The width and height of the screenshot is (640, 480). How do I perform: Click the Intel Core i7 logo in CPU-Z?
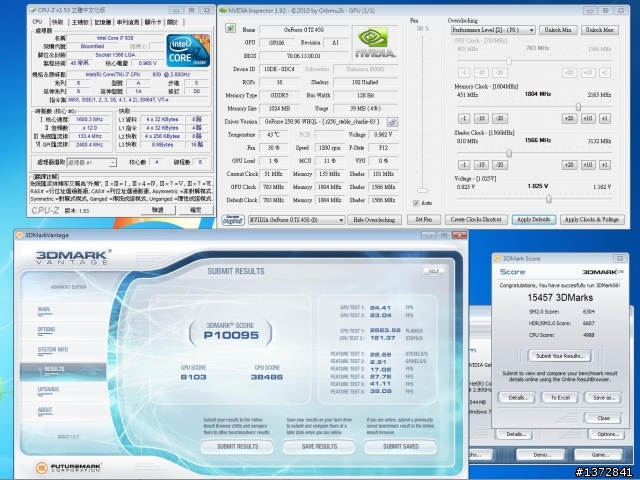pos(188,51)
